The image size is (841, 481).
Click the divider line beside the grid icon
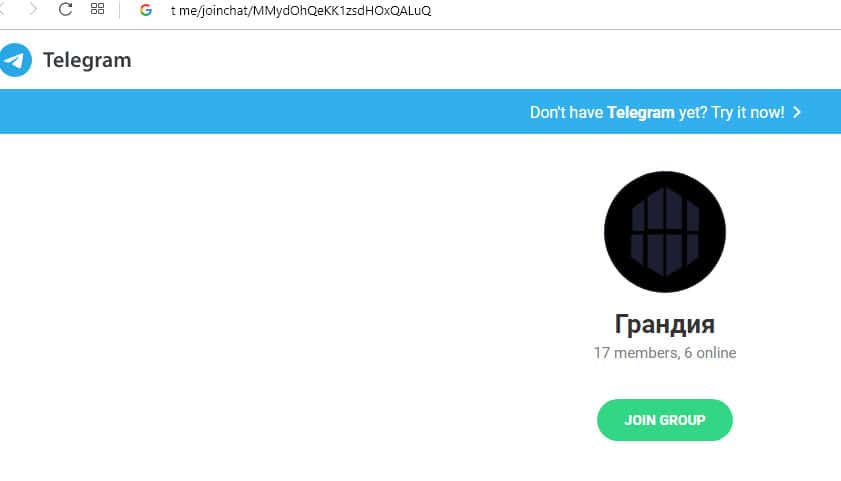click(120, 10)
